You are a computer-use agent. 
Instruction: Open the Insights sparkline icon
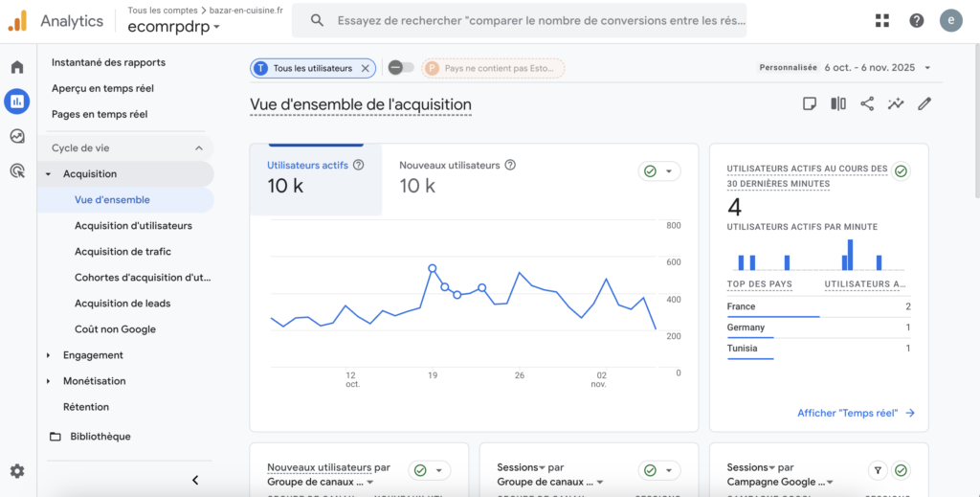click(896, 103)
